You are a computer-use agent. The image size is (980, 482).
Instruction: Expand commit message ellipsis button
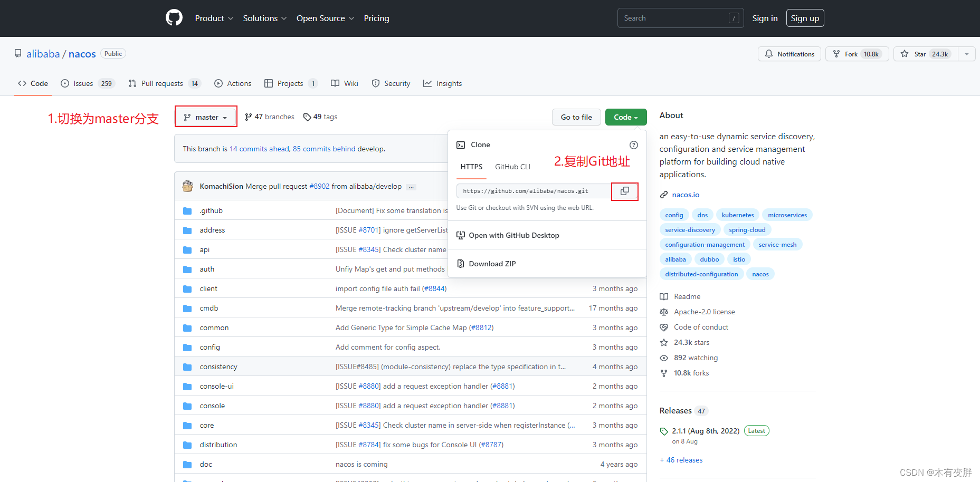pos(411,187)
